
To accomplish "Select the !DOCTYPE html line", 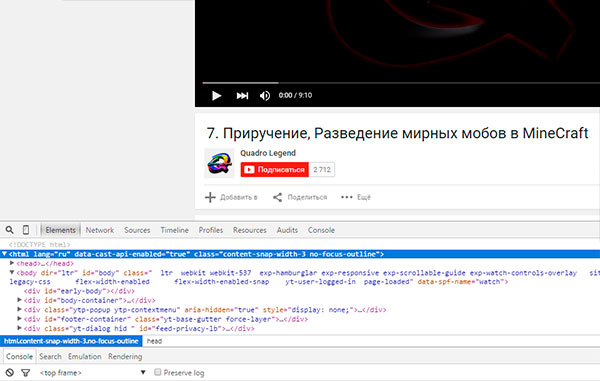I will click(x=40, y=244).
